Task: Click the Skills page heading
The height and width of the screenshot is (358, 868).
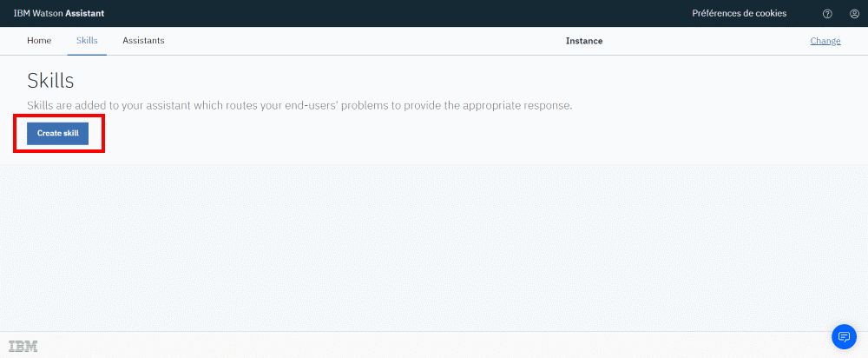Action: click(50, 81)
